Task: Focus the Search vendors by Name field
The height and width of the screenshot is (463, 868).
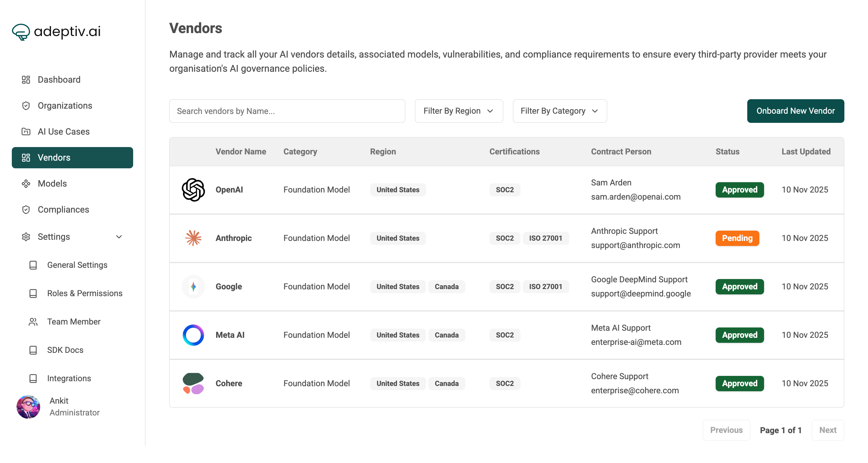Action: pyautogui.click(x=287, y=111)
